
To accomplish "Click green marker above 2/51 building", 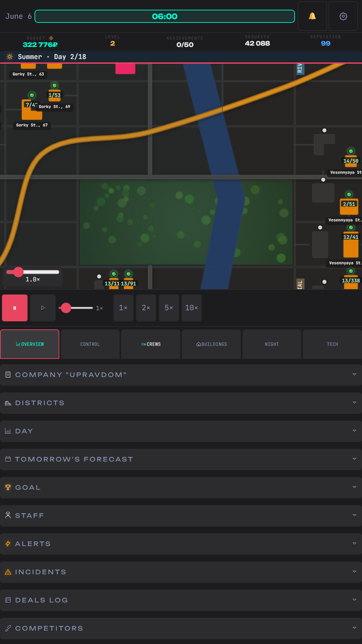I will click(x=349, y=195).
